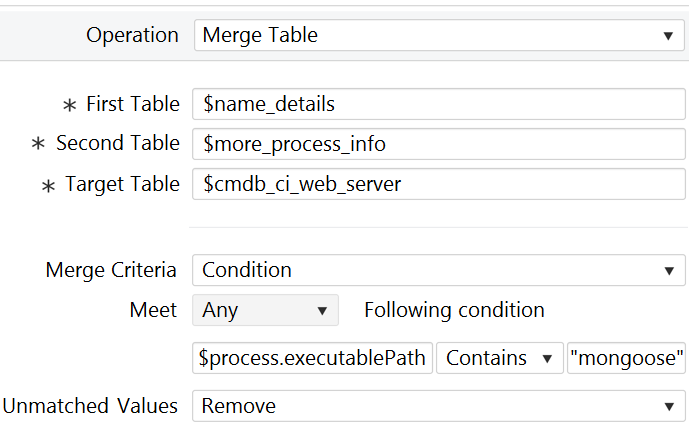Expand the Merge Criteria dropdown set to Condition
Image resolution: width=689 pixels, height=428 pixels.
(437, 270)
